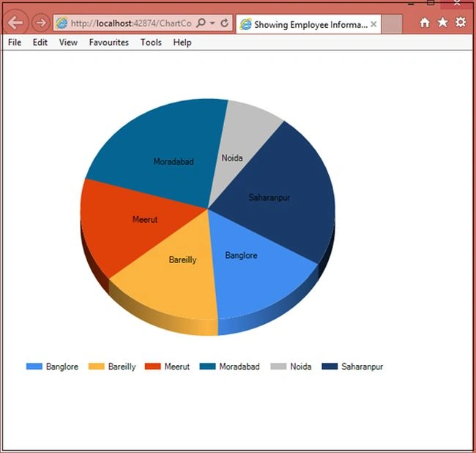The width and height of the screenshot is (476, 453).
Task: Open the address bar dropdown arrow
Action: [212, 23]
